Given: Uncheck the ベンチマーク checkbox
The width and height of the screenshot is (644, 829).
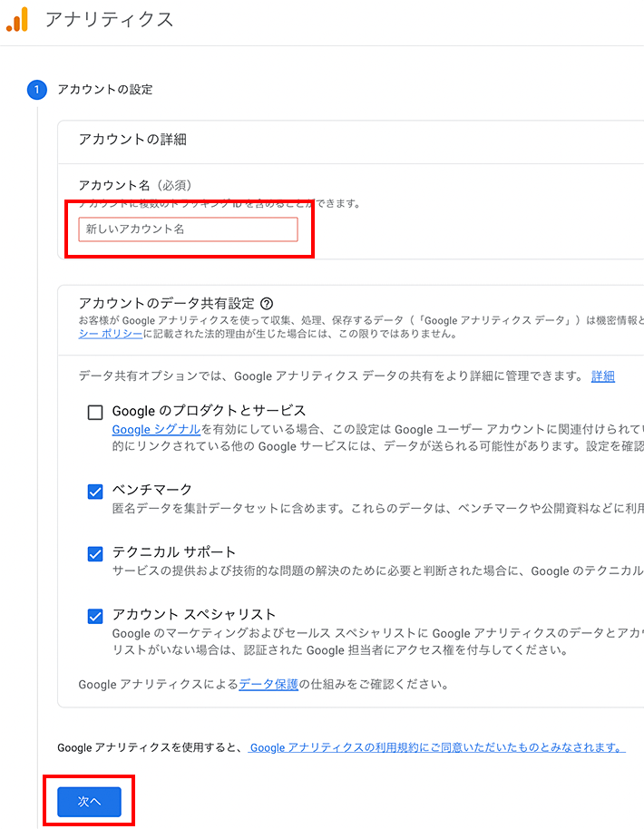Looking at the screenshot, I should 95,492.
